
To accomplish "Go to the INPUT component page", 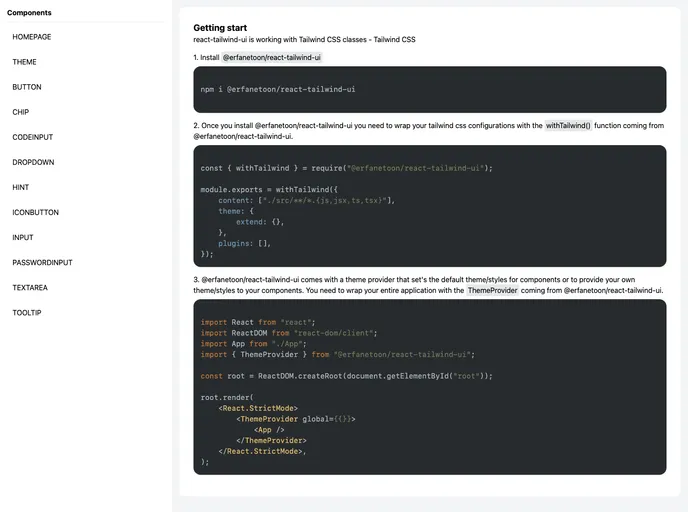I will [x=23, y=237].
